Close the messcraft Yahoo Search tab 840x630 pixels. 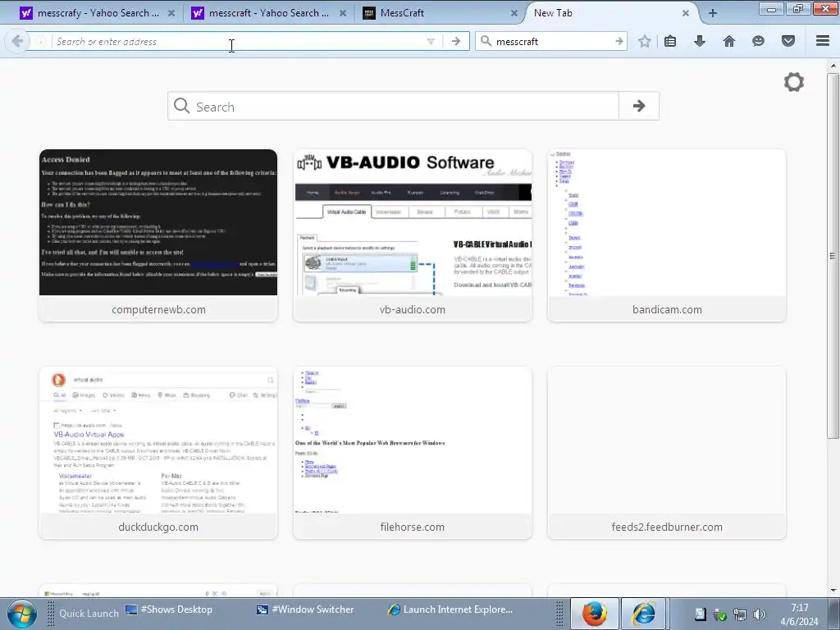pos(343,13)
